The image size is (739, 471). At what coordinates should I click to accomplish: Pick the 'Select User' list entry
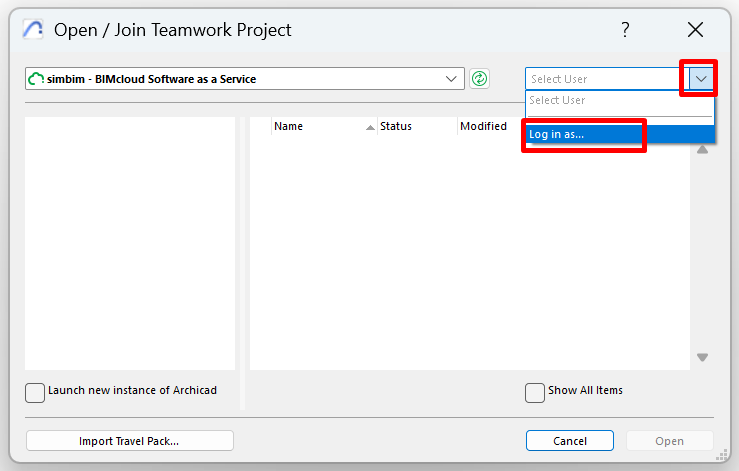click(x=620, y=100)
